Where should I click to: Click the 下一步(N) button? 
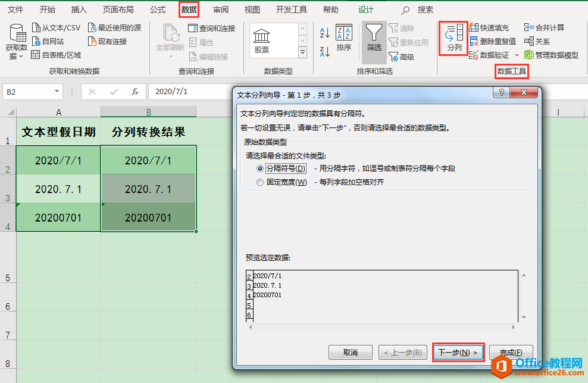(x=458, y=352)
